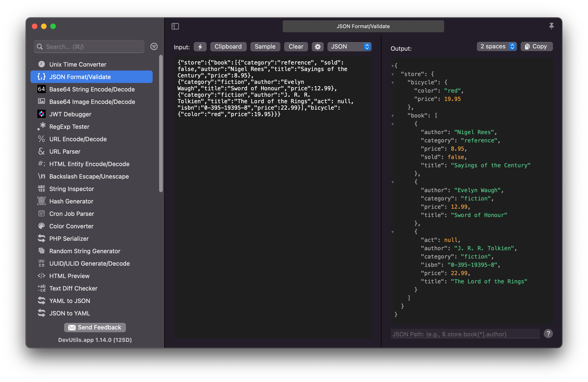Screen dimensions: 588x382
Task: Click the sidebar scrollbar thumb
Action: tap(161, 123)
